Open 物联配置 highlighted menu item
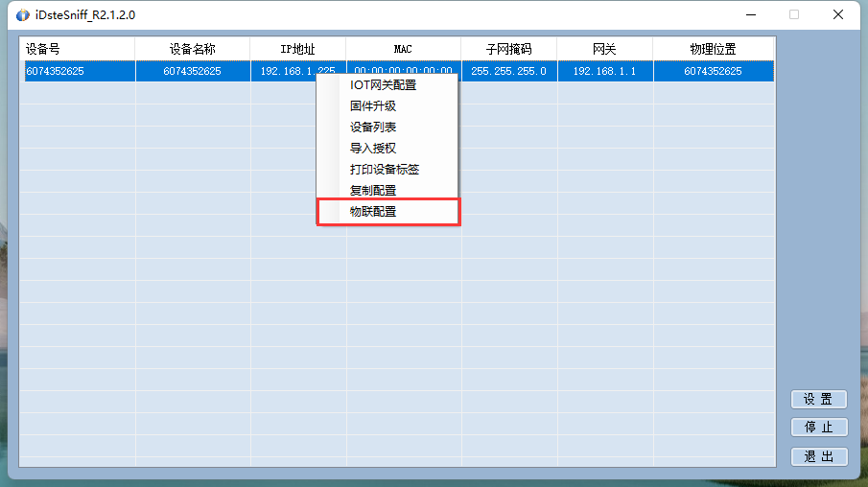Screen dimensions: 868x487 click(x=373, y=212)
